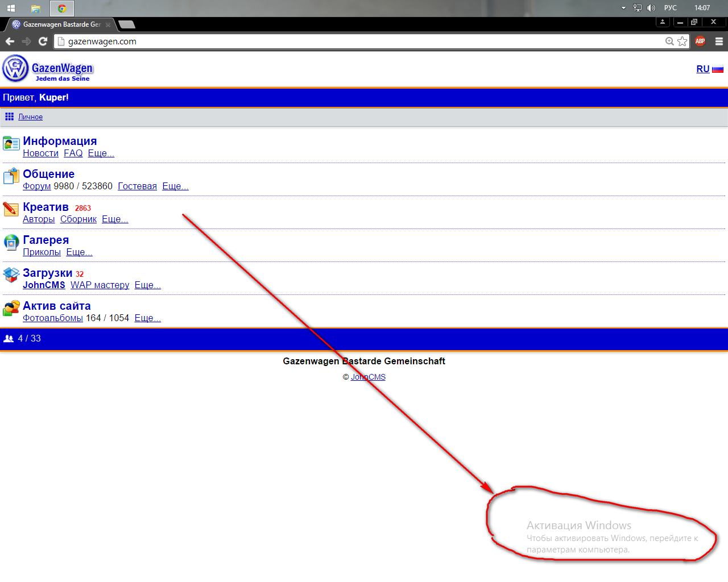Screen dimensions: 728x582
Task: Click the Chrome taskbar icon
Action: click(62, 8)
